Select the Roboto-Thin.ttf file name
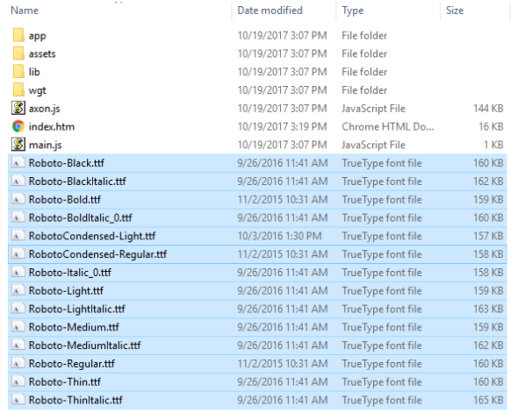The width and height of the screenshot is (517, 420). [x=65, y=381]
